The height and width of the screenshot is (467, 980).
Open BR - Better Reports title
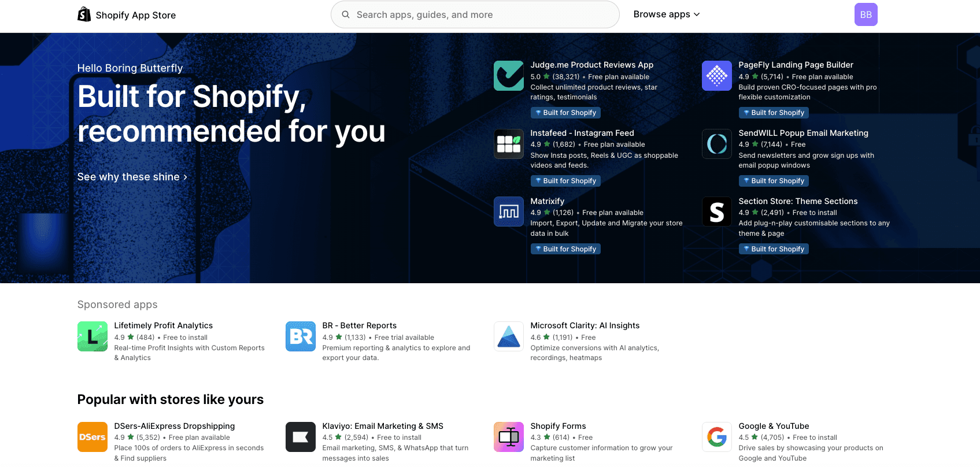click(x=359, y=325)
